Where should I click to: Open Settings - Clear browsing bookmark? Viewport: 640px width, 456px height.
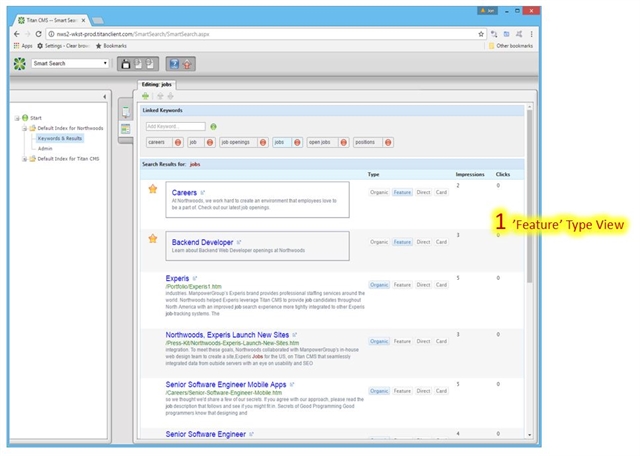(x=63, y=46)
